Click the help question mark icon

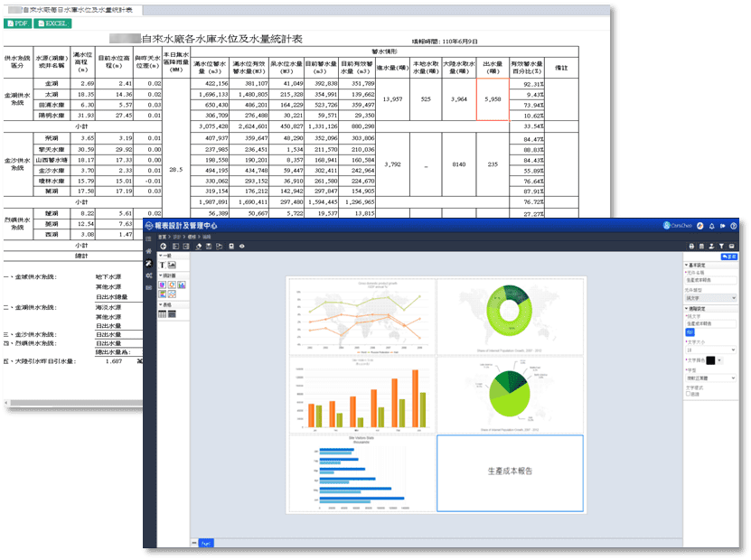734,226
